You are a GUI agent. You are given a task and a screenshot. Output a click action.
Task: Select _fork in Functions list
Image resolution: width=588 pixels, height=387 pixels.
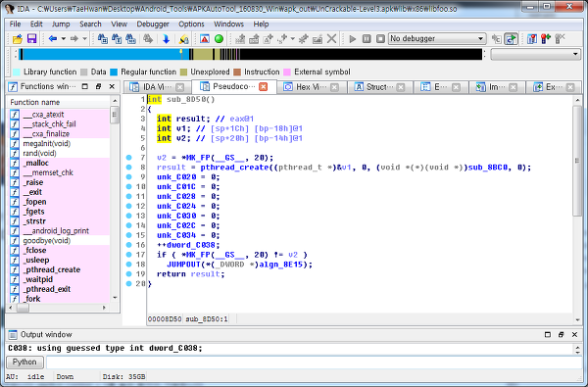click(32, 299)
